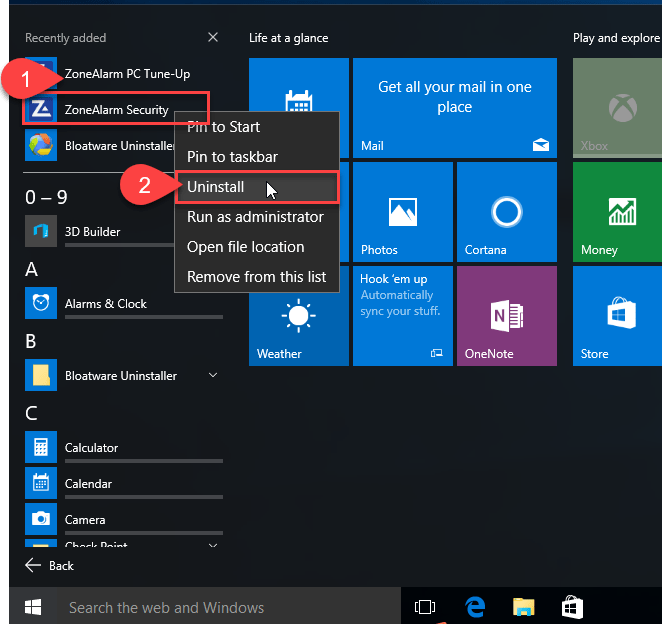Open the Xbox tile
The height and width of the screenshot is (624, 662).
point(617,108)
